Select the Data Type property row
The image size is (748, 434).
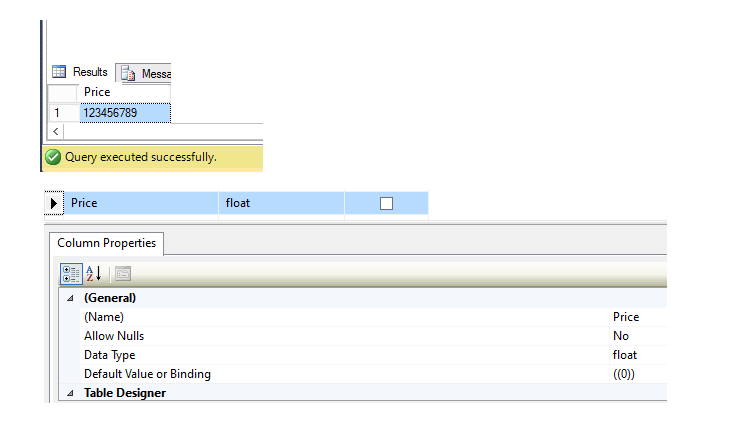tap(374, 355)
